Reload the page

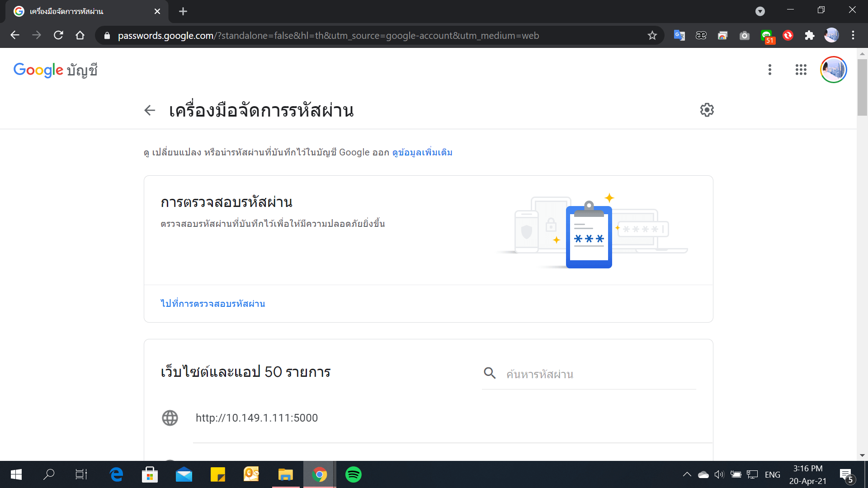58,35
